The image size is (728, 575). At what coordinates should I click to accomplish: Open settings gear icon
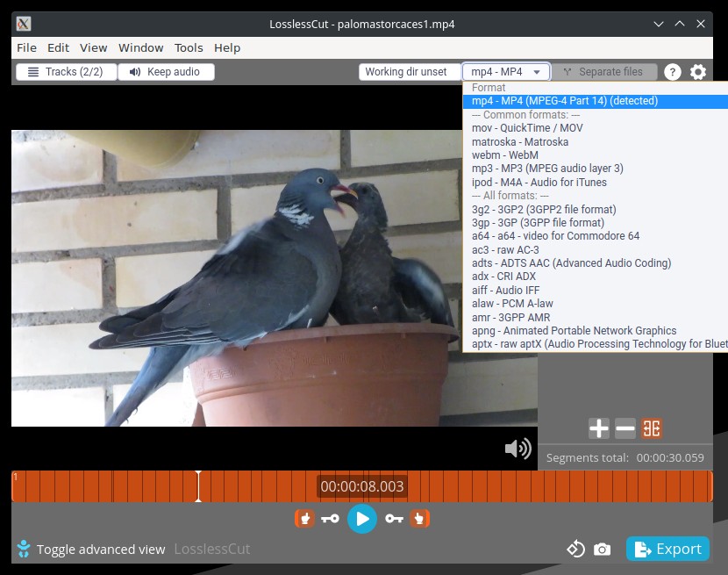coord(698,72)
